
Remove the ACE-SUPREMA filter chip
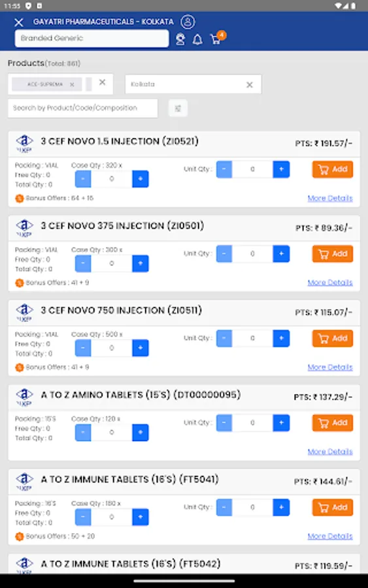click(x=72, y=85)
